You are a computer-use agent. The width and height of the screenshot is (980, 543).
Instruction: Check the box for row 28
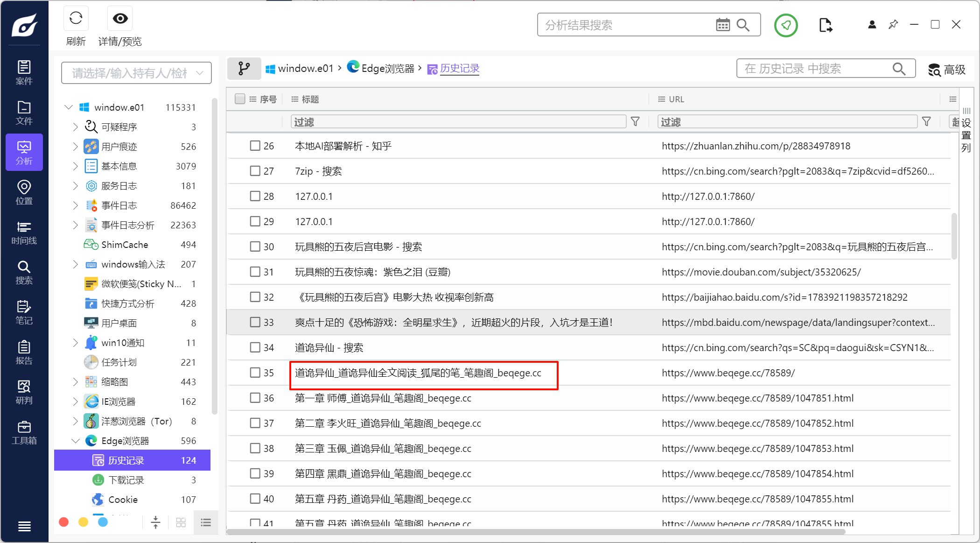pos(255,196)
